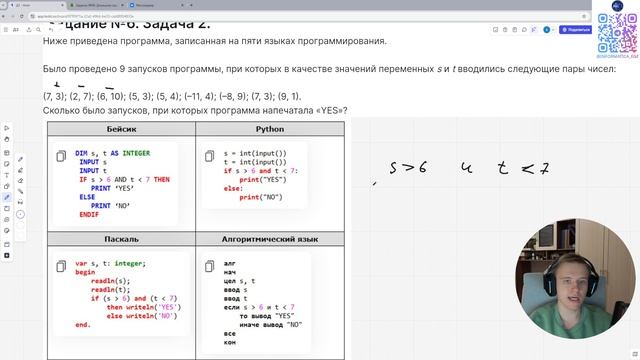
Task: Open the board search magnifier
Action: point(38,30)
